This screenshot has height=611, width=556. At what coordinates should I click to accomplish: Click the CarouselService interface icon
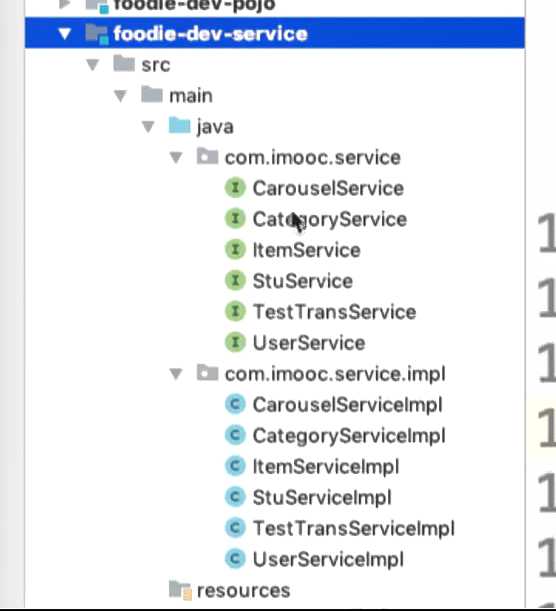[235, 188]
